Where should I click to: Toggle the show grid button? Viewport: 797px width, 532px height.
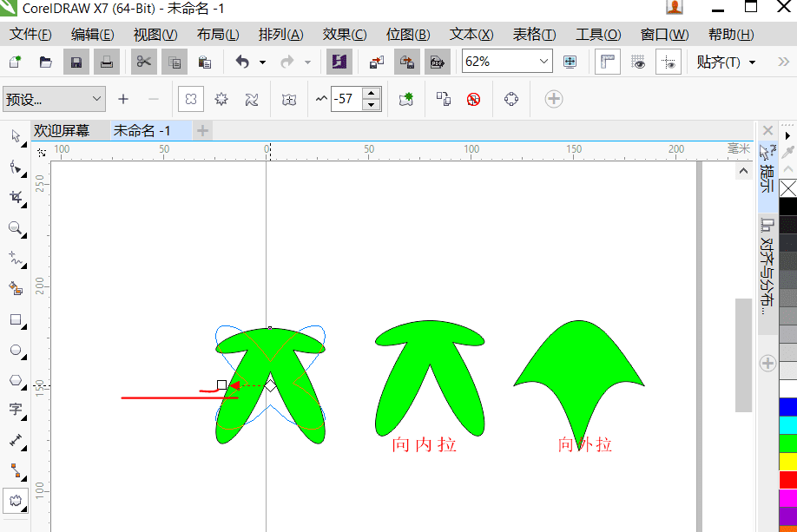638,62
